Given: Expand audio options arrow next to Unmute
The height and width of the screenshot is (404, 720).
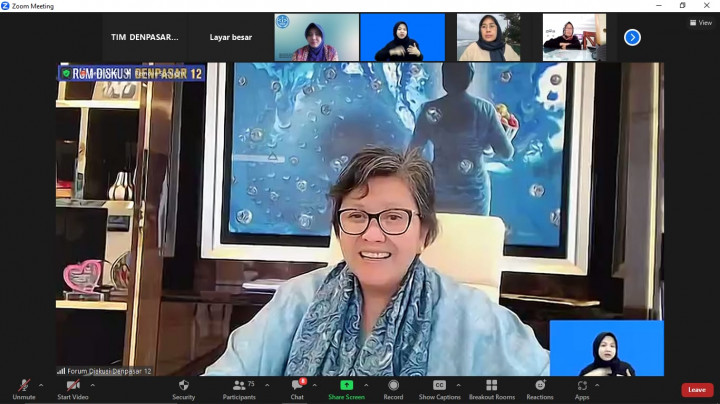Looking at the screenshot, I should tap(41, 385).
